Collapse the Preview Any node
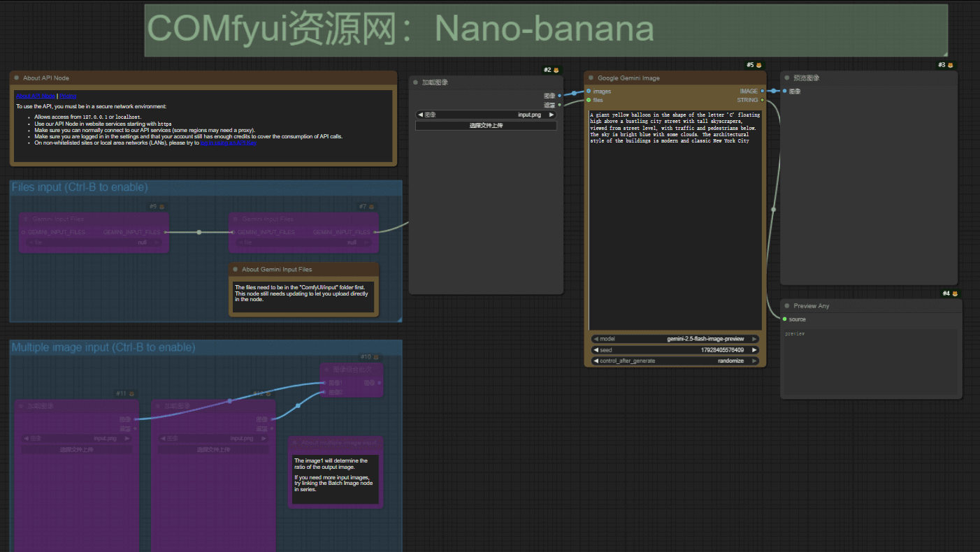 pos(787,306)
